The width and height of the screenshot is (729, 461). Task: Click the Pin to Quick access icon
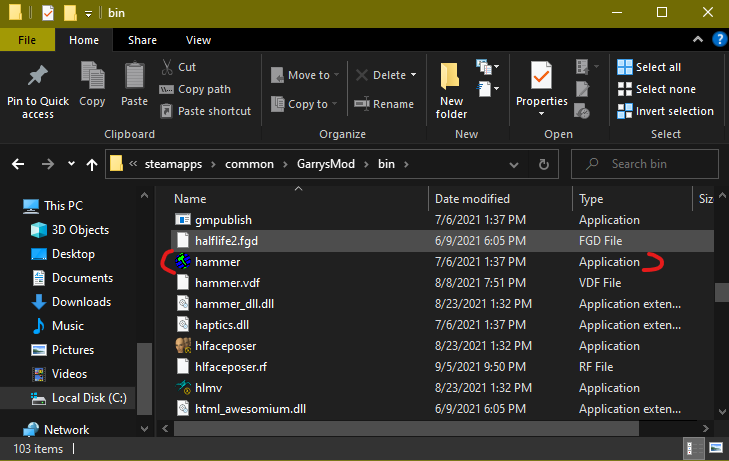click(38, 77)
